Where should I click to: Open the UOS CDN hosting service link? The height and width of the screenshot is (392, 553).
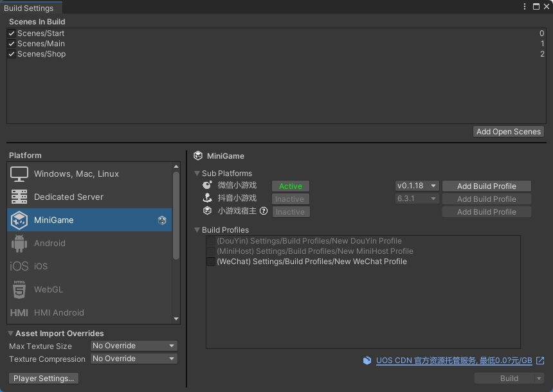(x=453, y=361)
